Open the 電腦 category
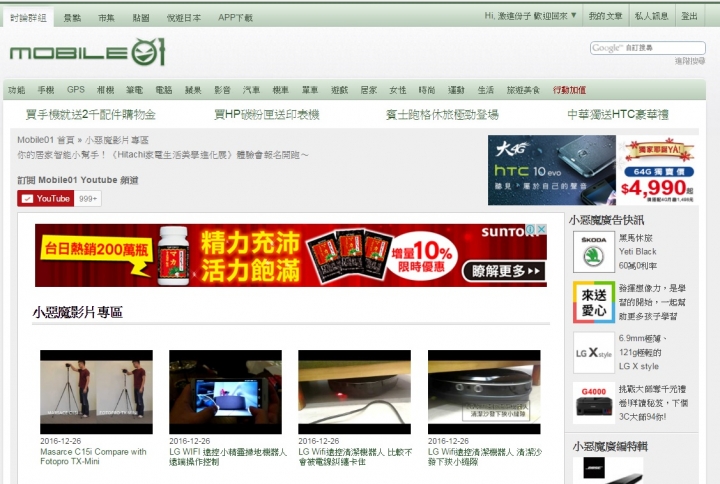Viewport: 720px width, 484px height. click(164, 90)
